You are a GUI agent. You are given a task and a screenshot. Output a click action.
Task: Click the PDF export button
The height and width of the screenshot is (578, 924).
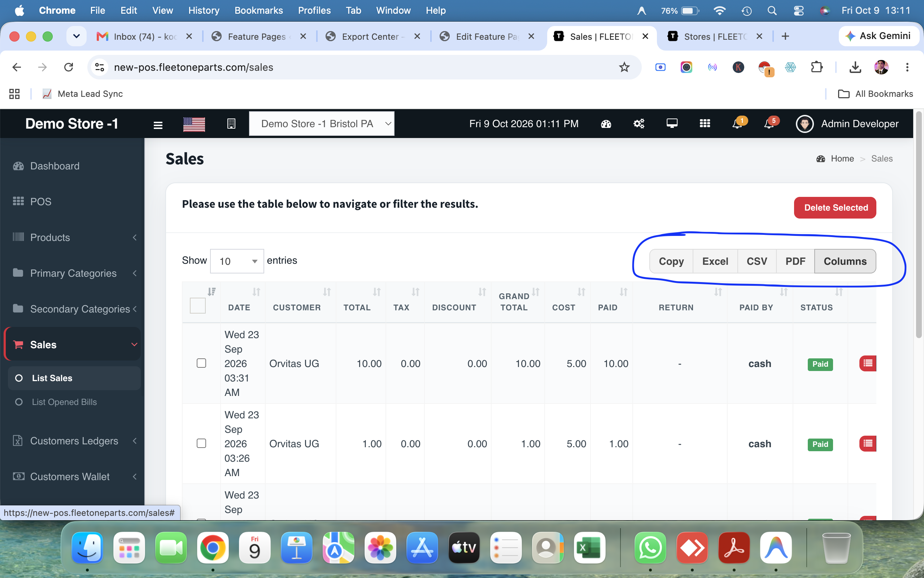796,262
